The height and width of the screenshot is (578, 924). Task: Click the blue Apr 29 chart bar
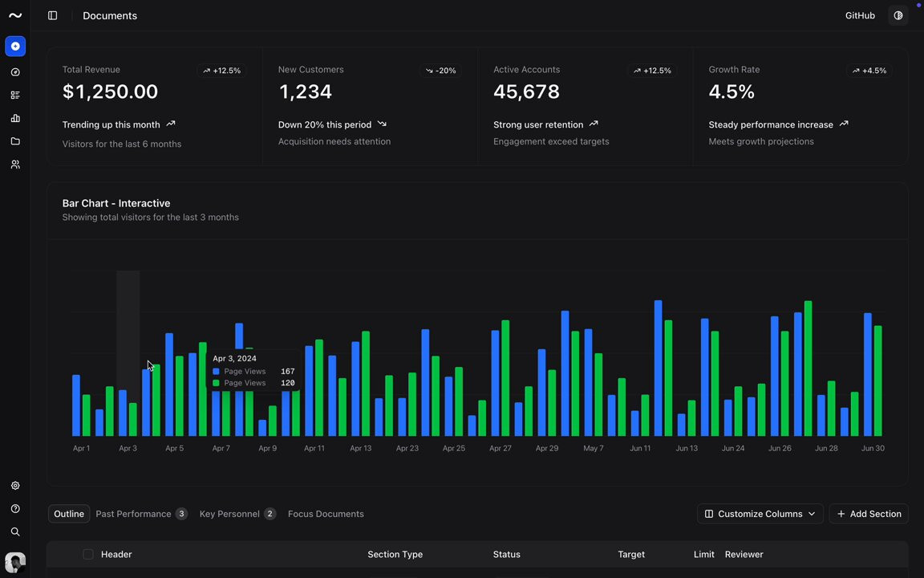(541, 393)
